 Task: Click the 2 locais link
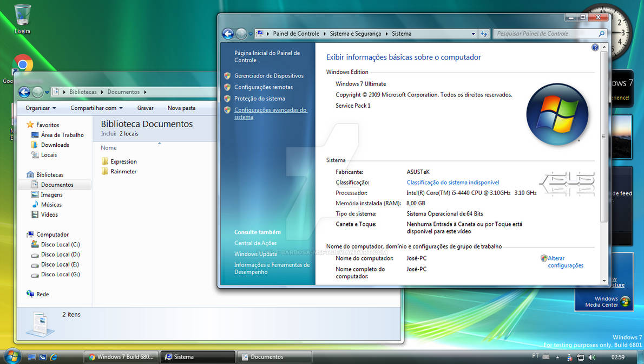[x=129, y=134]
